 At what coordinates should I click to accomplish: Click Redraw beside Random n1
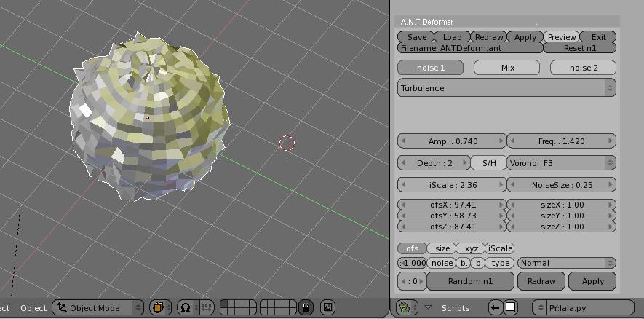(541, 281)
